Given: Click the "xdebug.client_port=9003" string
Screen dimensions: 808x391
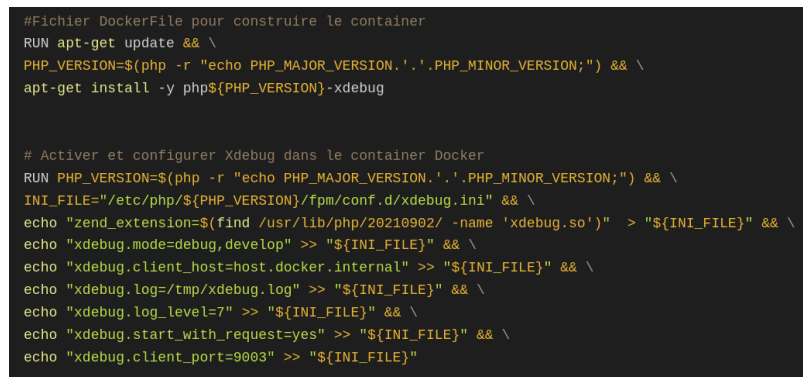Looking at the screenshot, I should click(x=171, y=357).
